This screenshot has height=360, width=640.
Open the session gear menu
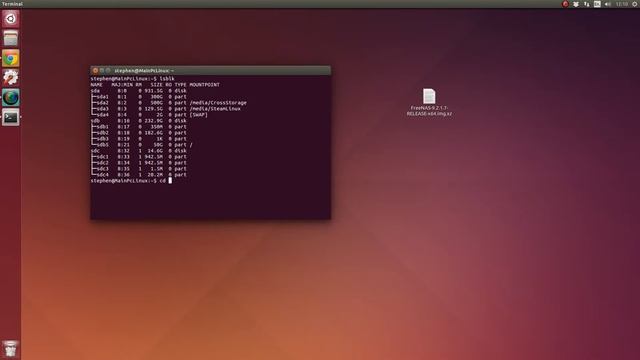(x=635, y=4)
